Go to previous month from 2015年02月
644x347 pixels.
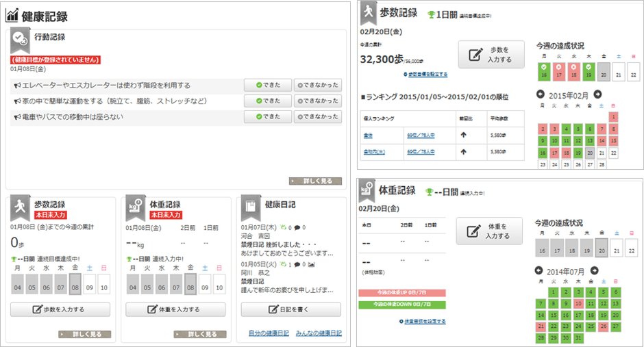coord(541,94)
